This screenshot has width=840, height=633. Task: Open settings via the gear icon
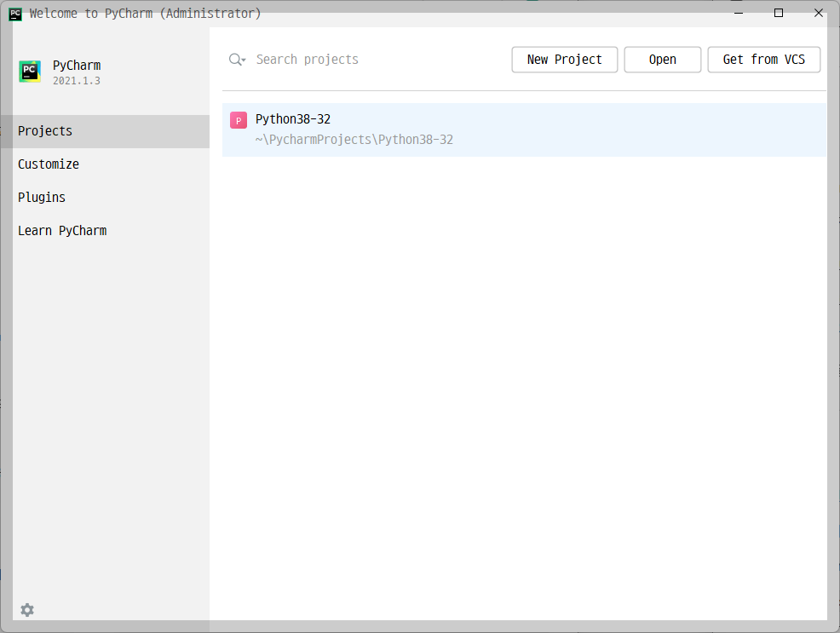(x=27, y=609)
